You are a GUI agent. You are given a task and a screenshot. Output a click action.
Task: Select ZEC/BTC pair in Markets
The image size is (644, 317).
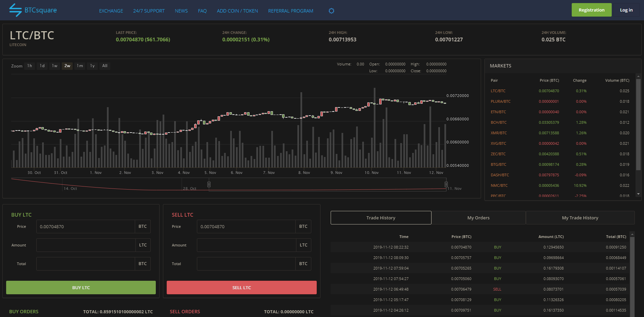[498, 154]
